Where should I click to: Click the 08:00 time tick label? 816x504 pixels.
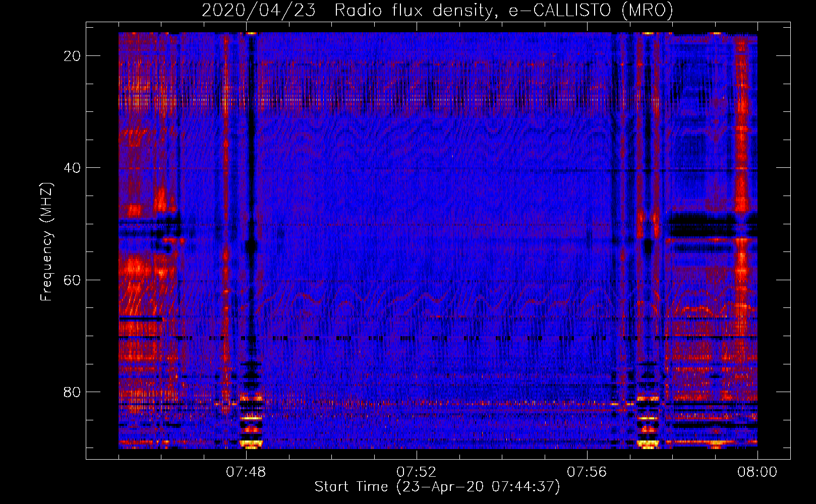[757, 472]
